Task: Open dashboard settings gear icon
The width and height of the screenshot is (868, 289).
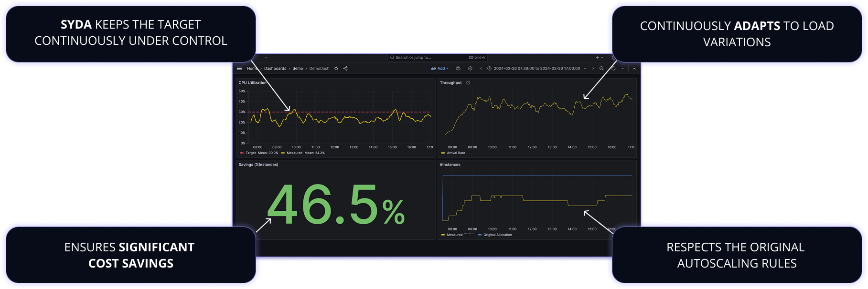Action: pos(470,69)
